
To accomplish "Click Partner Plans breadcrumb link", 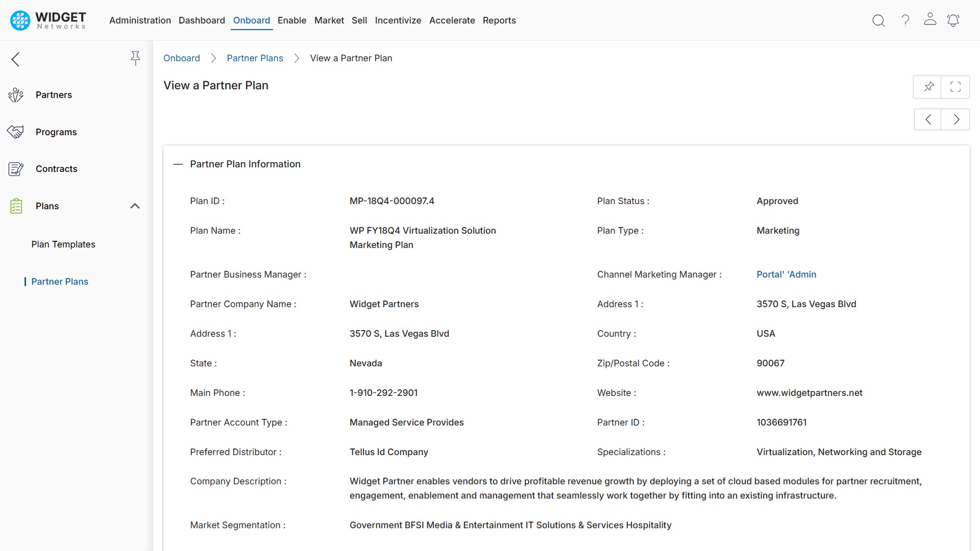I will [x=255, y=58].
